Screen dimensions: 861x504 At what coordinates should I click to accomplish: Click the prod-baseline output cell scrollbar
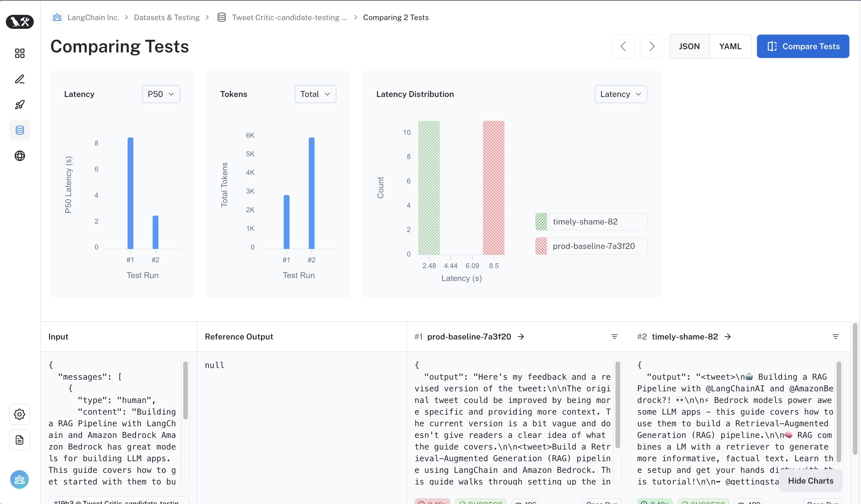point(618,405)
